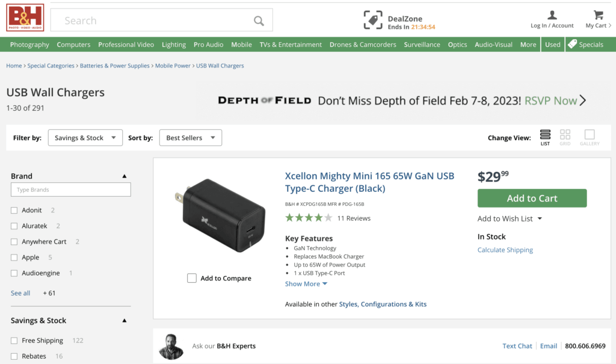616x364 pixels.
Task: Open the Mobile menu
Action: click(241, 45)
